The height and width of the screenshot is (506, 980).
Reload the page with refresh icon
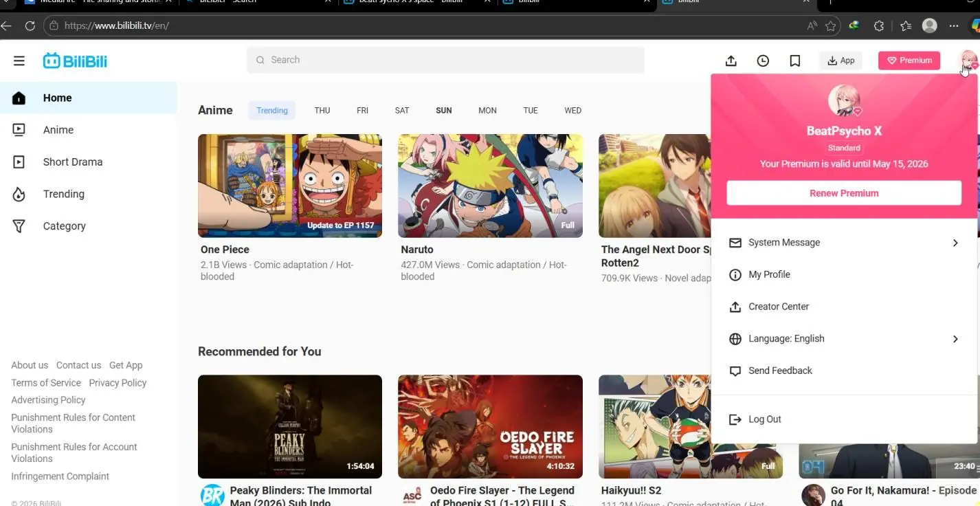tap(30, 25)
